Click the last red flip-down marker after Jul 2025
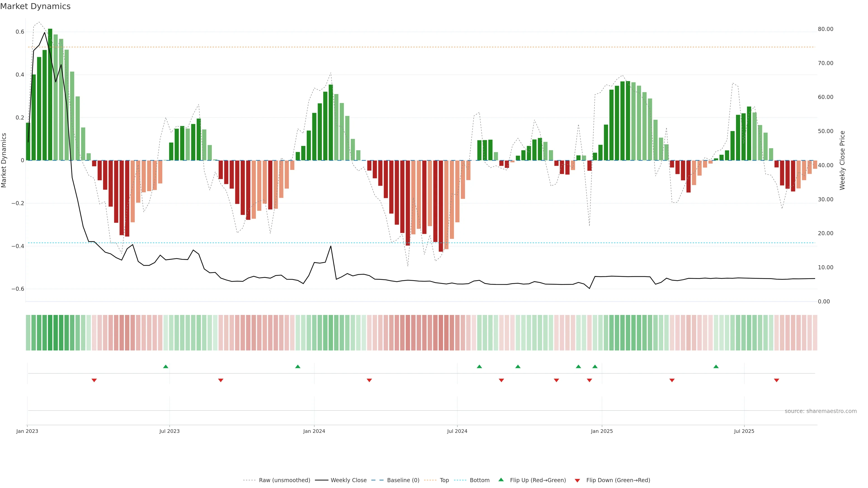Viewport: 868px width, 488px height. click(x=776, y=380)
